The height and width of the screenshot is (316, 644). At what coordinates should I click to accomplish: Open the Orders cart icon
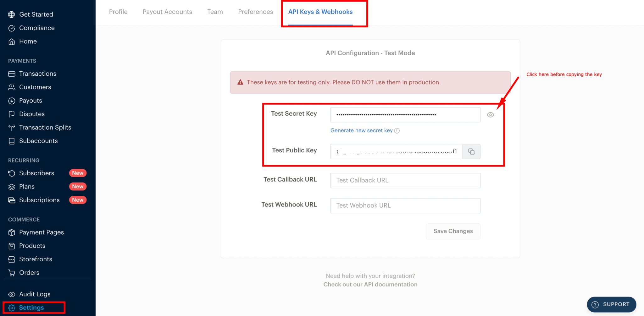tap(12, 272)
